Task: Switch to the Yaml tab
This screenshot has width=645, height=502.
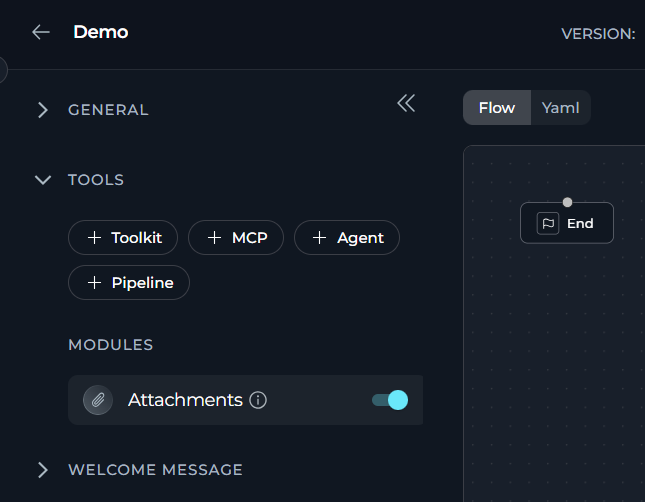Action: (561, 108)
